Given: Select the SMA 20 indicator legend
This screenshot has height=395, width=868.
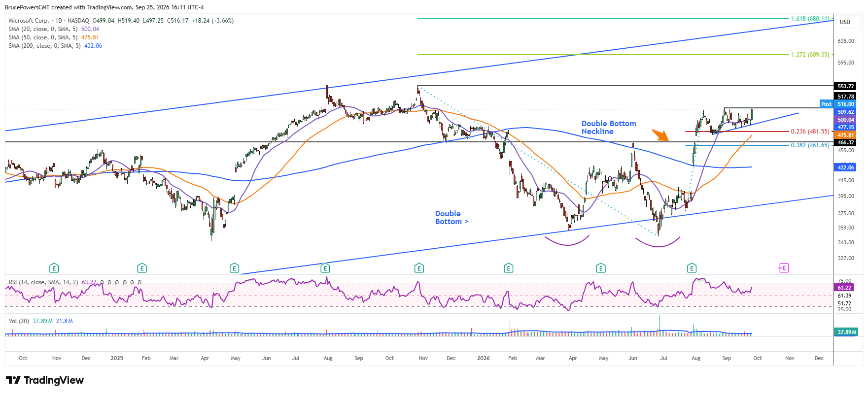Looking at the screenshot, I should [x=54, y=29].
